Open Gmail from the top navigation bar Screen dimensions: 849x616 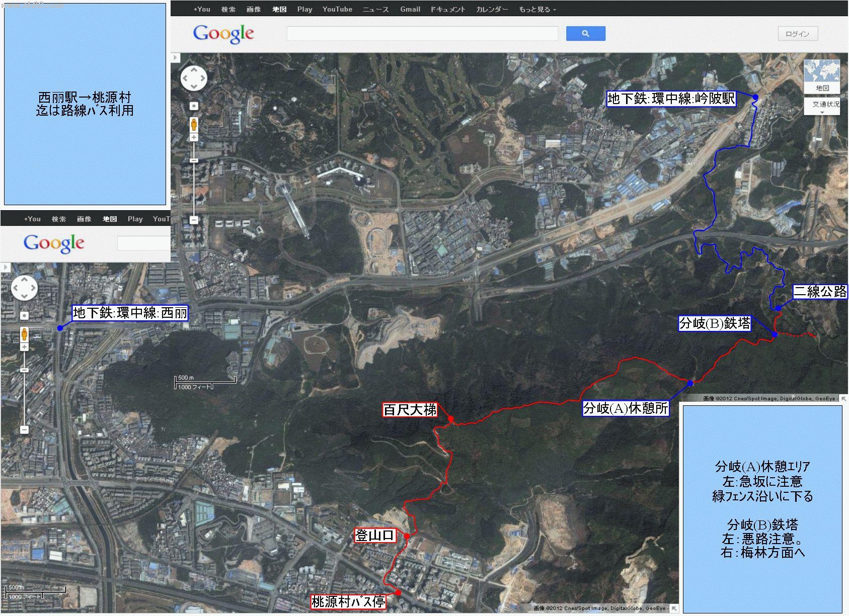tap(410, 10)
